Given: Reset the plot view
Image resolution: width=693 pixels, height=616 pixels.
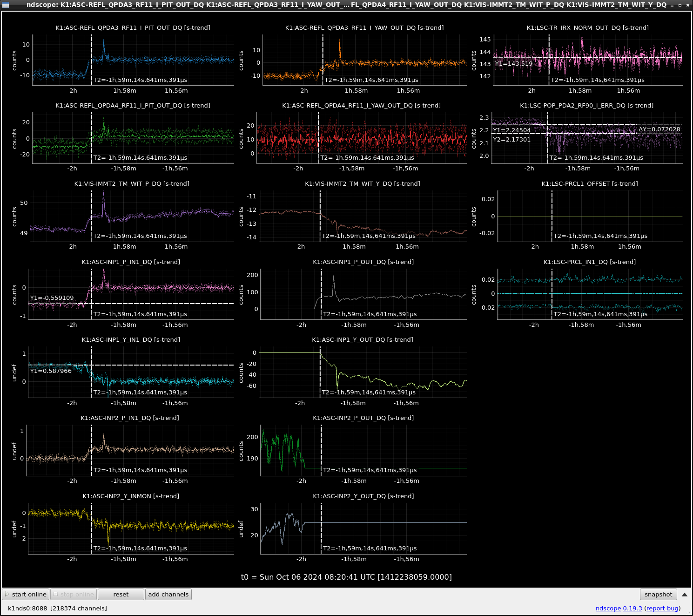Looking at the screenshot, I should [x=121, y=594].
